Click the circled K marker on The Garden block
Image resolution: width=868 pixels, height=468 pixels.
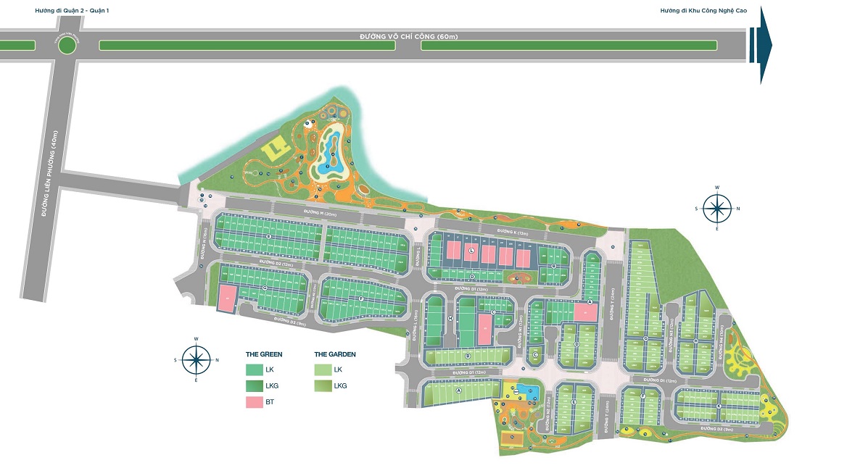(x=718, y=406)
